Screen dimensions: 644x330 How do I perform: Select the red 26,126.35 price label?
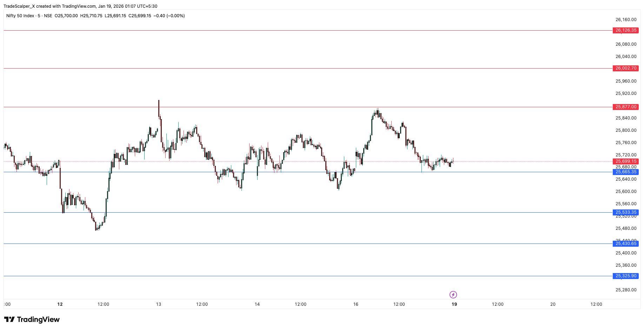pos(625,30)
